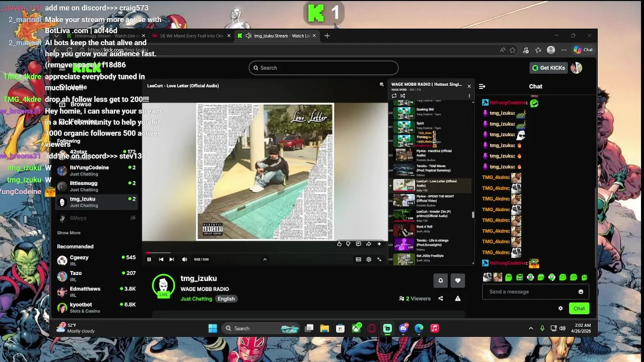Like the video with thumbs up
644x362 pixels.
click(x=339, y=244)
